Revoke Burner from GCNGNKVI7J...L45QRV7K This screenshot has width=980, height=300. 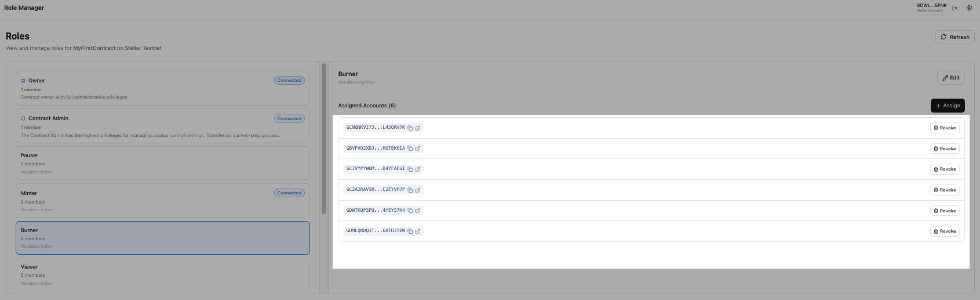pos(945,128)
